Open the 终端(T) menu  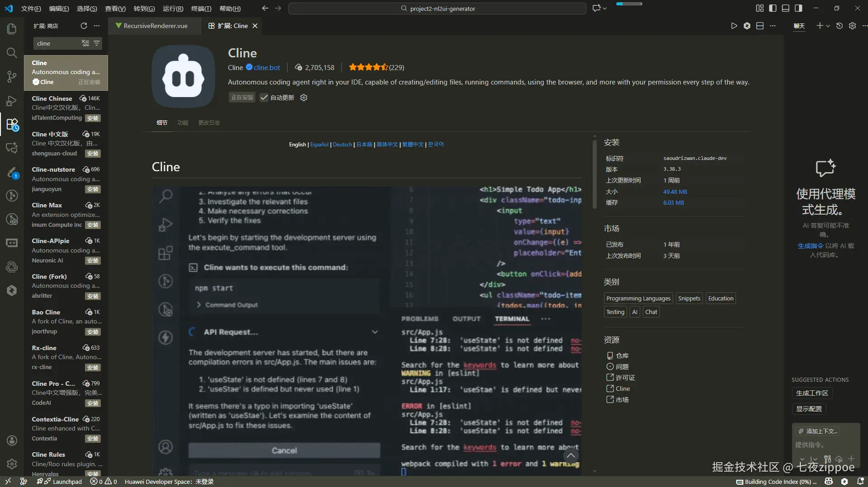coord(201,9)
